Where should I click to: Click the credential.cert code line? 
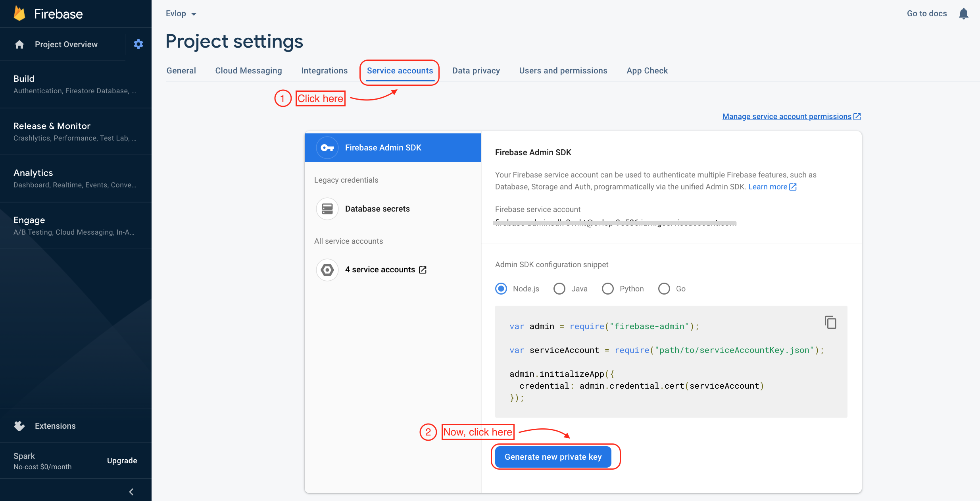(642, 386)
